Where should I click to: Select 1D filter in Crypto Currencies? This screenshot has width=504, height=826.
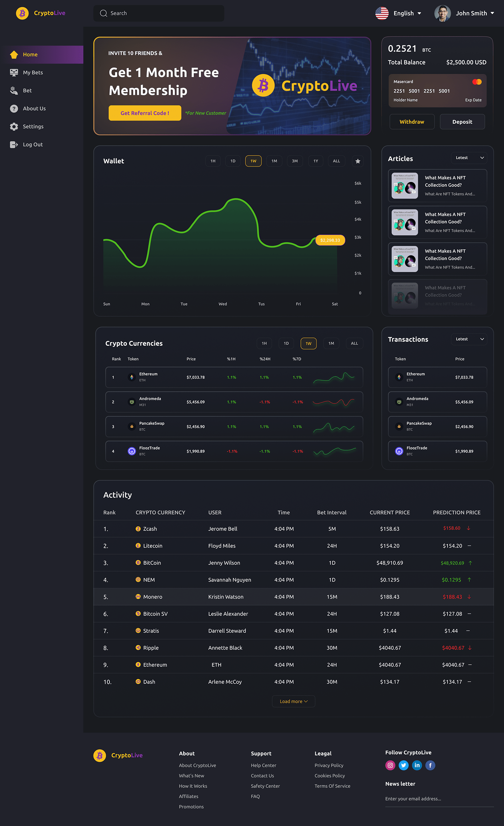point(286,344)
